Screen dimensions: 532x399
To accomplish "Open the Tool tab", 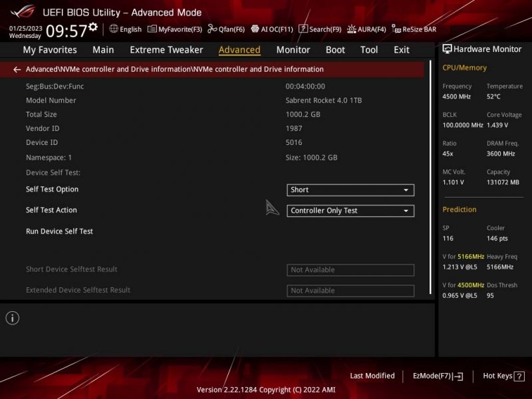I will pos(369,50).
